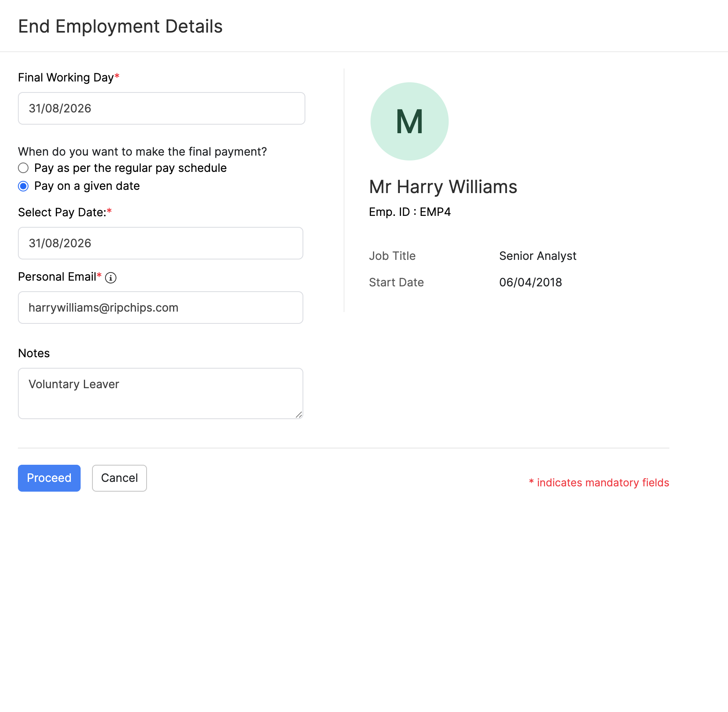Screen dimensions: 728x712
Task: Click the Senior Analyst job title value
Action: [x=538, y=256]
